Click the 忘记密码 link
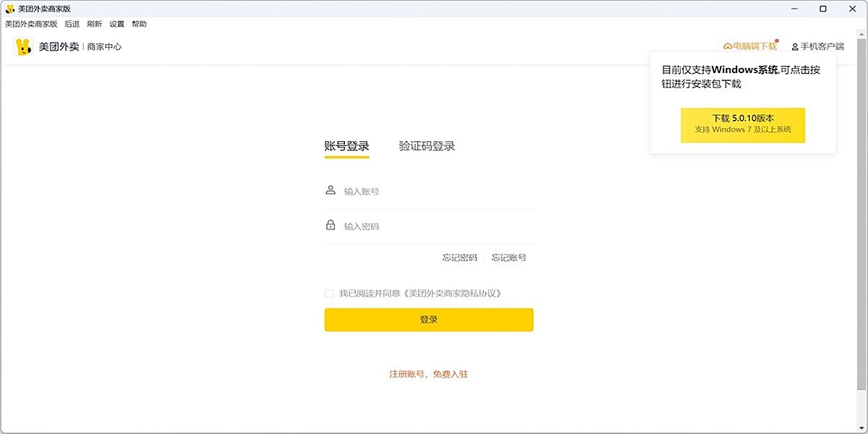This screenshot has height=434, width=868. (x=460, y=258)
